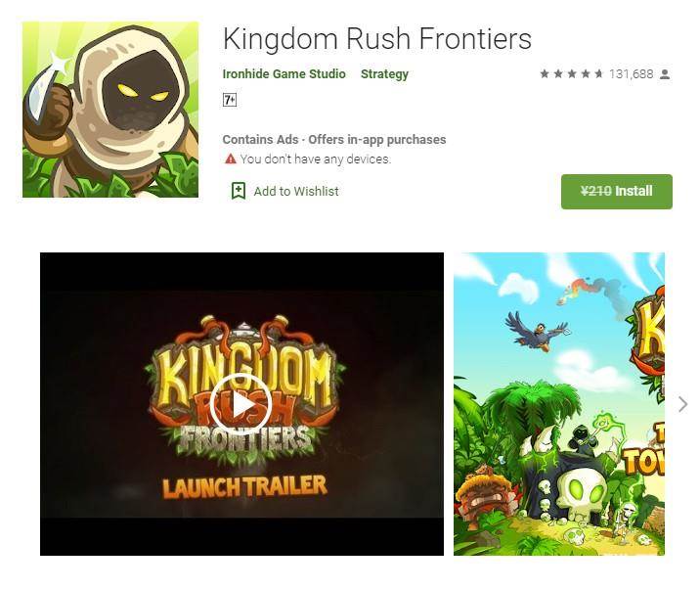Click the Kingdom Rush Frontiers title
The image size is (700, 590).
(x=376, y=39)
